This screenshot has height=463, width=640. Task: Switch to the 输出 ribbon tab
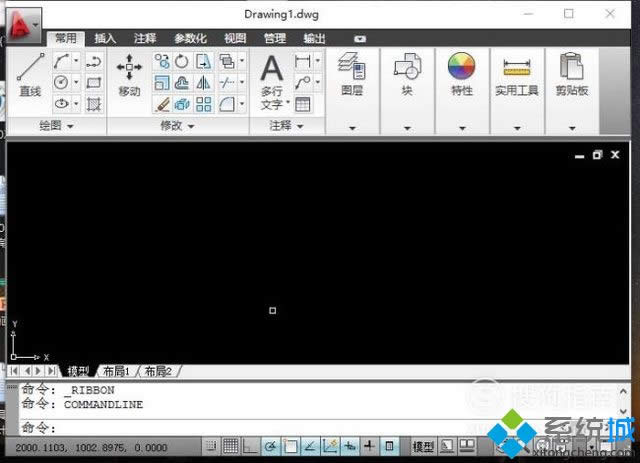[314, 38]
